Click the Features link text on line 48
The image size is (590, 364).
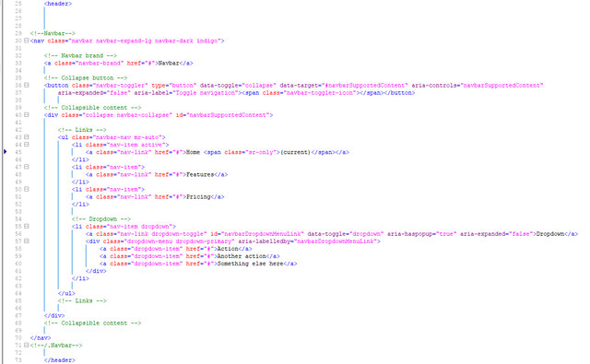click(200, 174)
